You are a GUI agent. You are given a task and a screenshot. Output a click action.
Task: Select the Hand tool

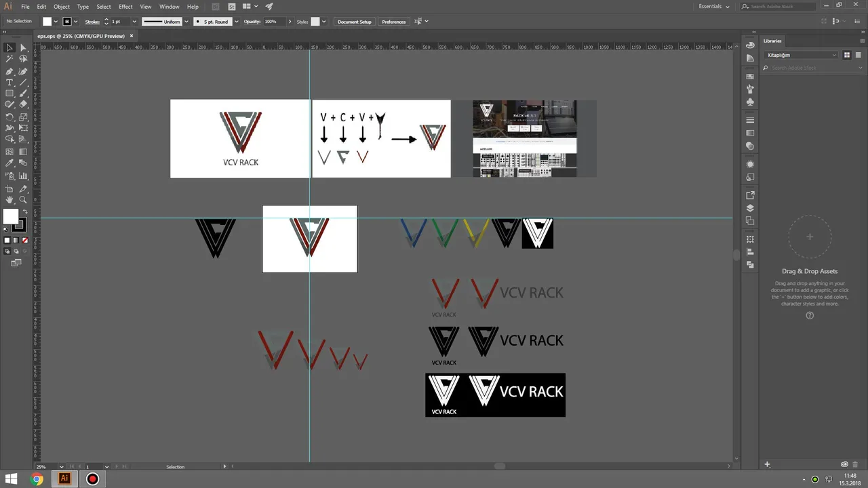click(x=9, y=200)
